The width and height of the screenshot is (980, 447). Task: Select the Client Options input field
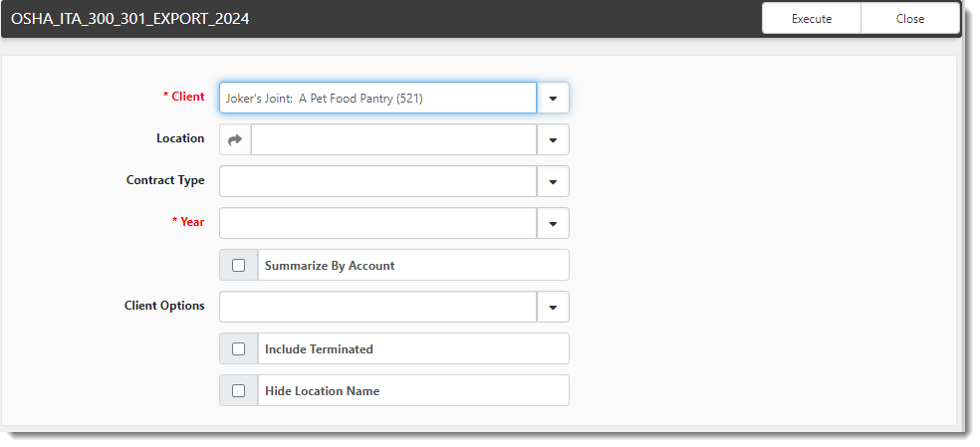coord(377,307)
